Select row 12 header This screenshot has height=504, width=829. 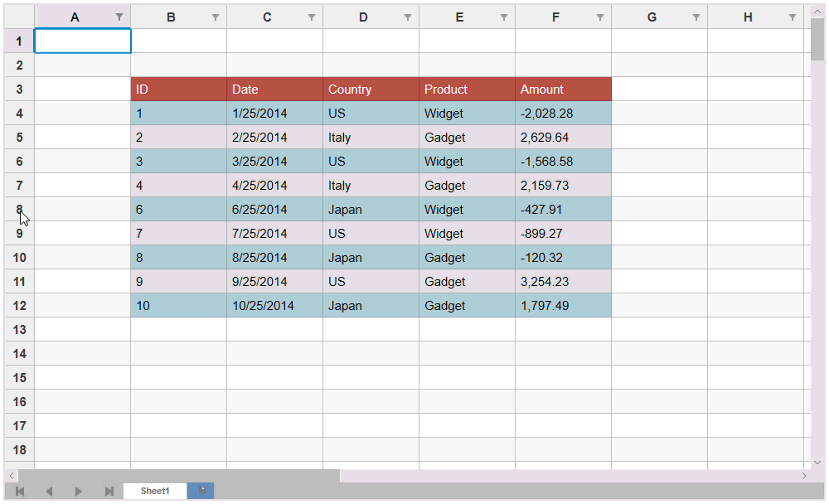[19, 305]
